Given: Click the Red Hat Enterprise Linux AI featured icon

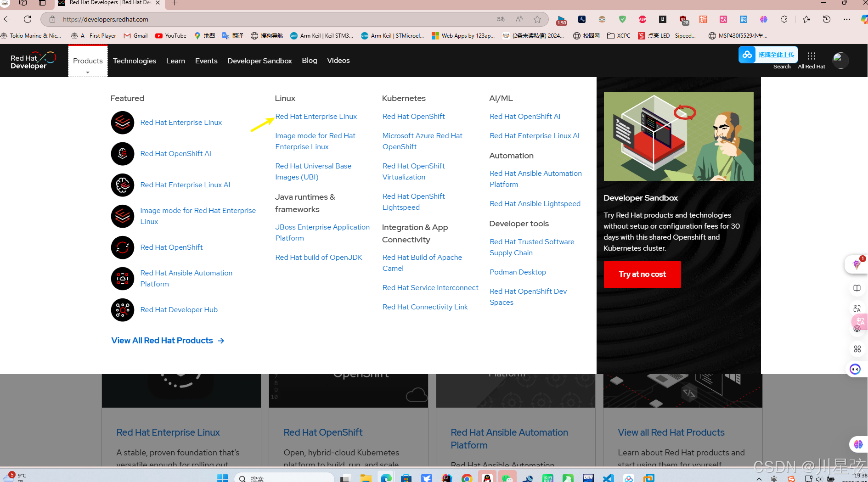Looking at the screenshot, I should [123, 185].
